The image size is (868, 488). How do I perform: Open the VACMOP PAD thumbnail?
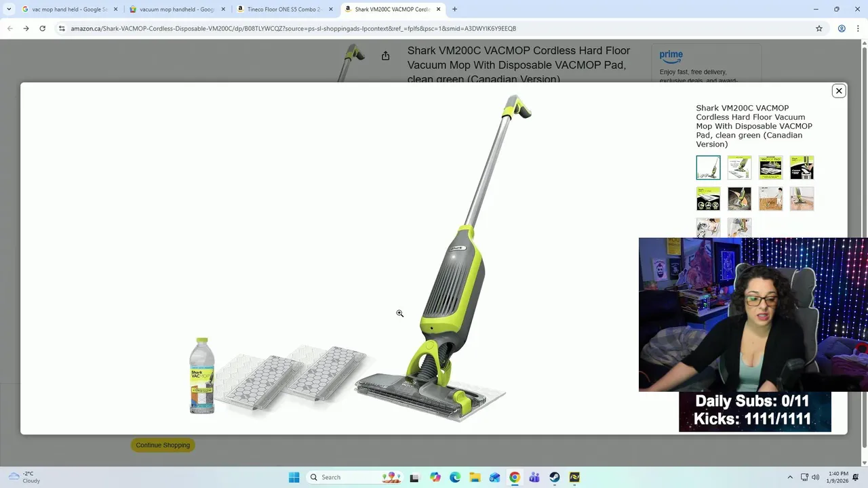(770, 167)
